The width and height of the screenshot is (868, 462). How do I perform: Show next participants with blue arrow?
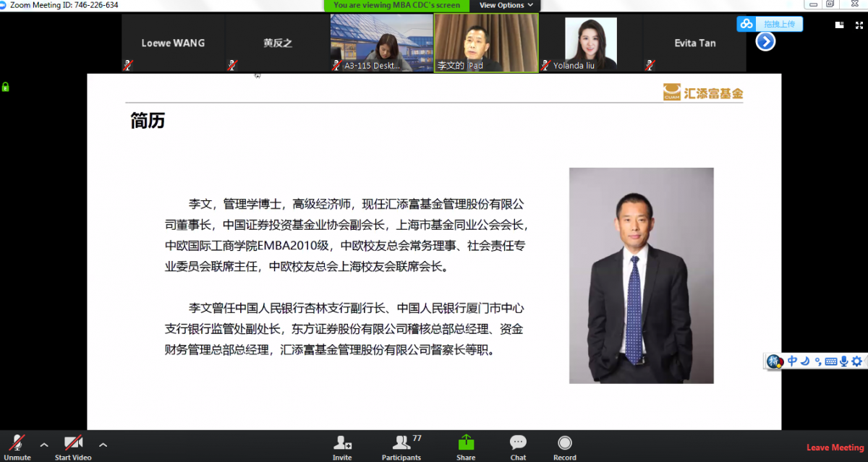(765, 42)
